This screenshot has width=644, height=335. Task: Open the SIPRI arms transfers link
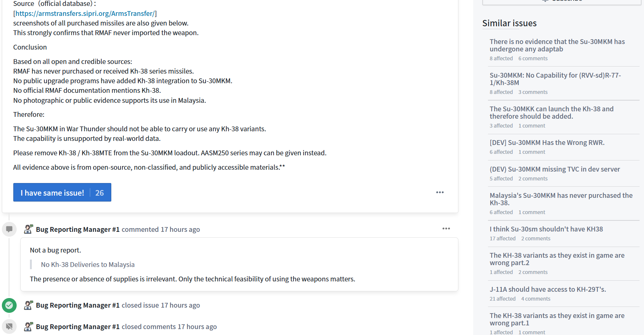click(x=85, y=14)
